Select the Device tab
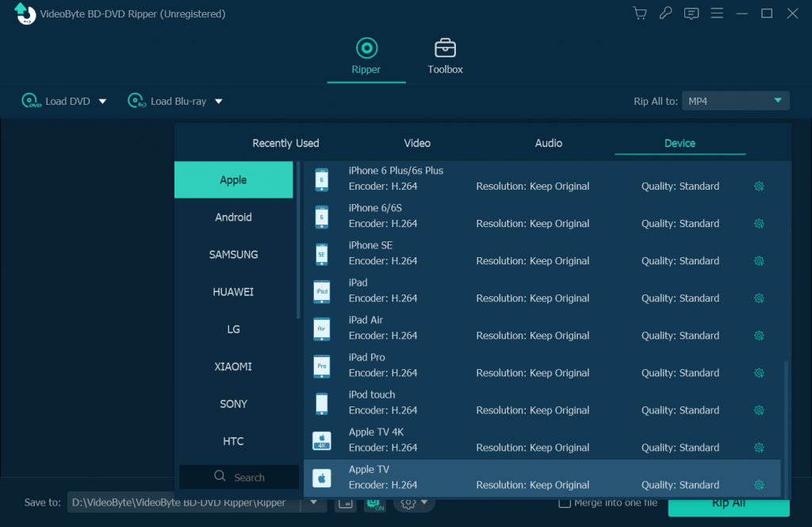812x527 pixels. (680, 143)
